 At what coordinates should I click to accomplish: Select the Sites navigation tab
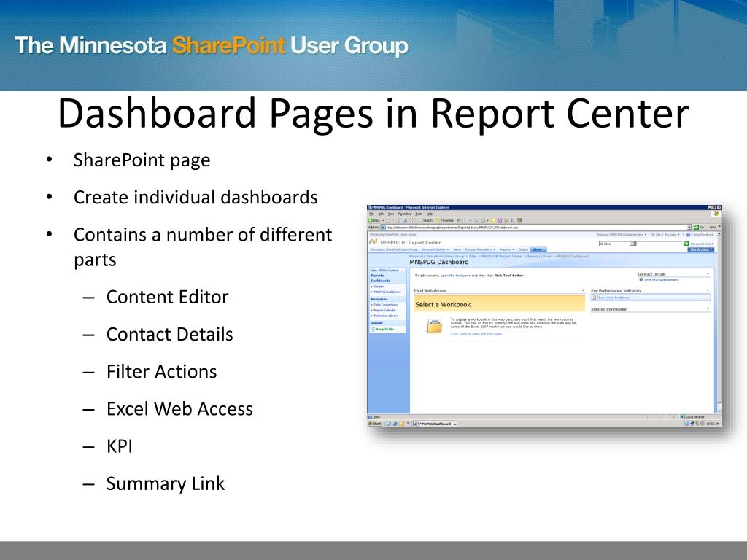pyautogui.click(x=538, y=249)
